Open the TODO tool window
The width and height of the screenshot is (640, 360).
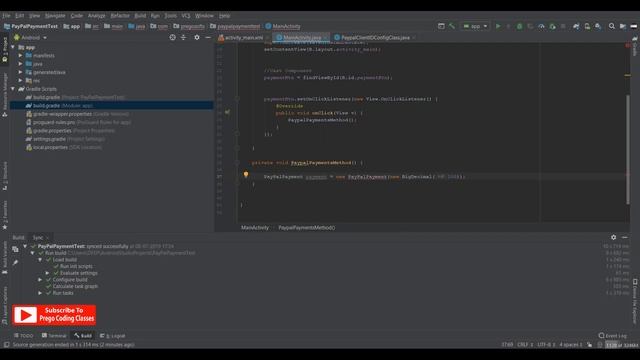pyautogui.click(x=24, y=336)
